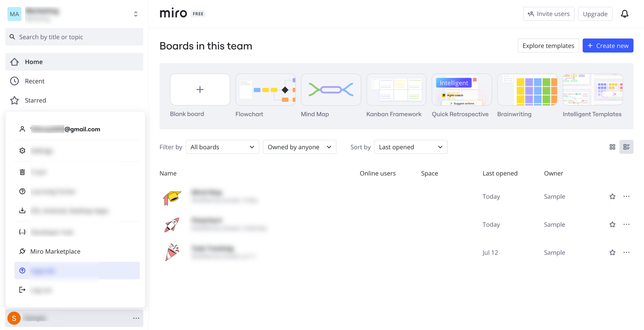Open Miro Marketplace menu item
644x330 pixels.
[x=55, y=251]
